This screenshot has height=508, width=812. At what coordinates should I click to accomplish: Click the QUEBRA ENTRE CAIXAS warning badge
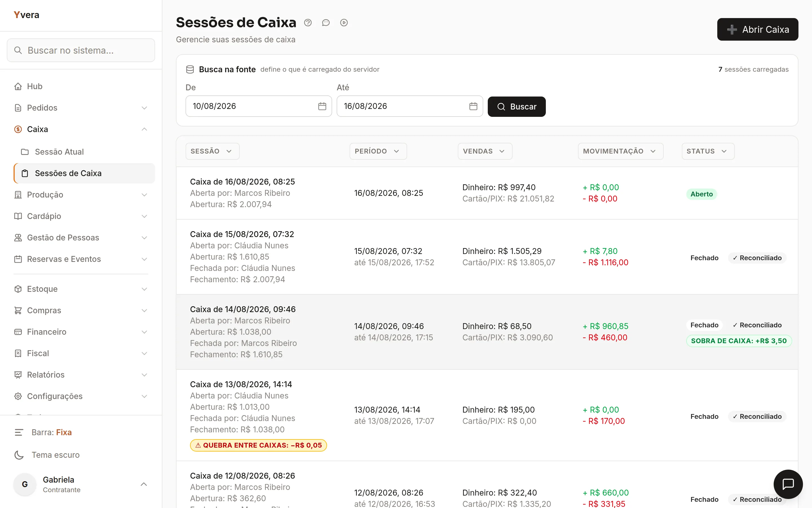click(x=258, y=446)
